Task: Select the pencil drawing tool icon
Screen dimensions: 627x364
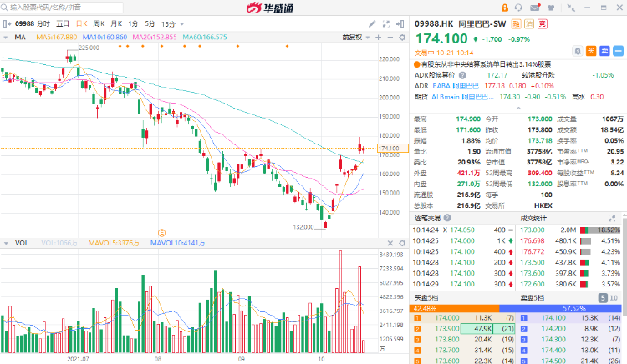Action: (372, 24)
